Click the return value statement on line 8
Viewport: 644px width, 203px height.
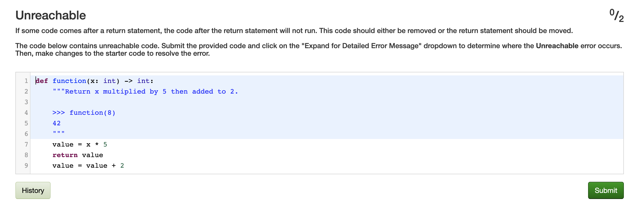click(x=77, y=155)
